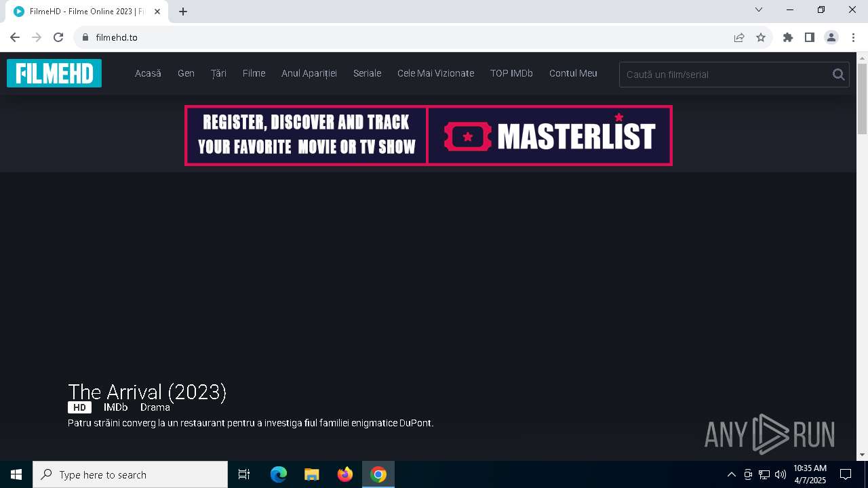Click Masterlist banner ad

429,136
